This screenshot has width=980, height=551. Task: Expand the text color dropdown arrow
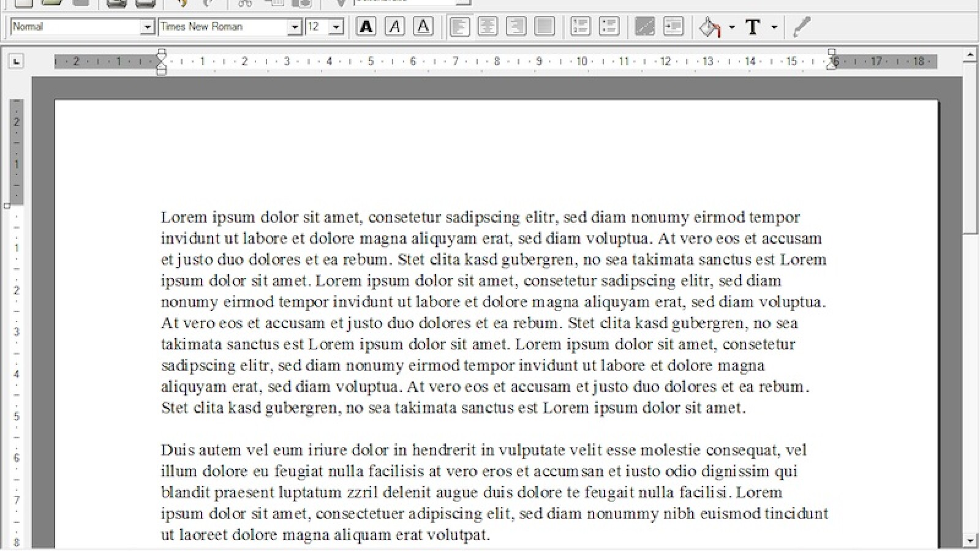tap(774, 28)
